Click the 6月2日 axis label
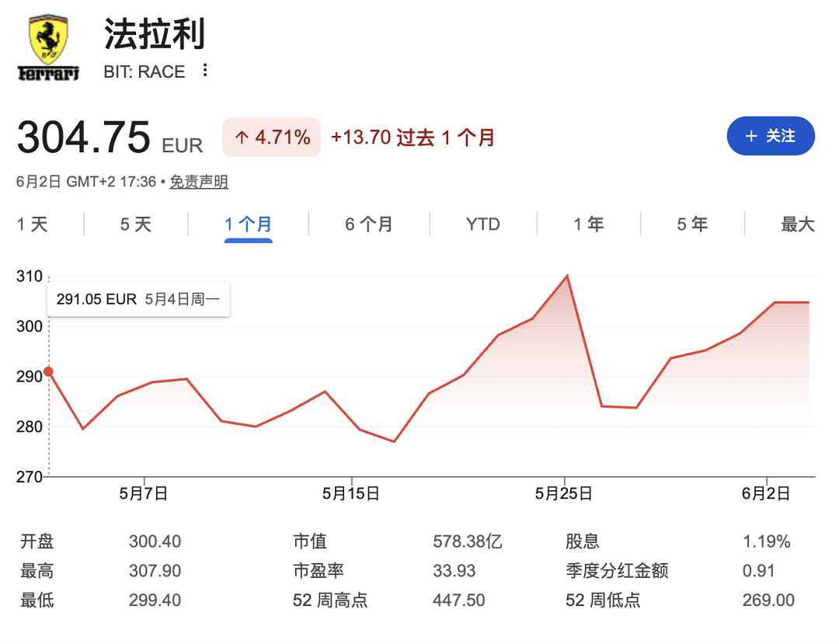 (766, 493)
